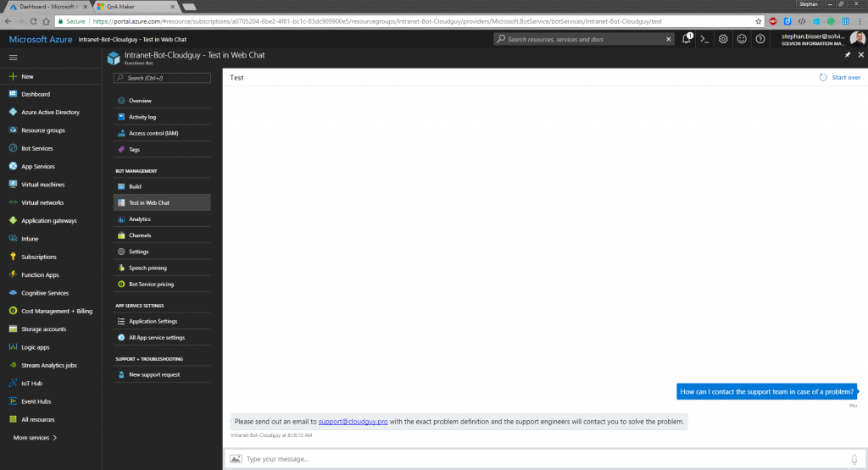
Task: Click Start over in web chat
Action: (840, 77)
